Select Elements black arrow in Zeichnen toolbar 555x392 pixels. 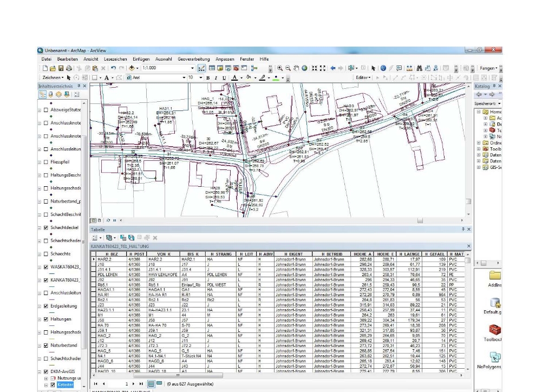click(69, 77)
